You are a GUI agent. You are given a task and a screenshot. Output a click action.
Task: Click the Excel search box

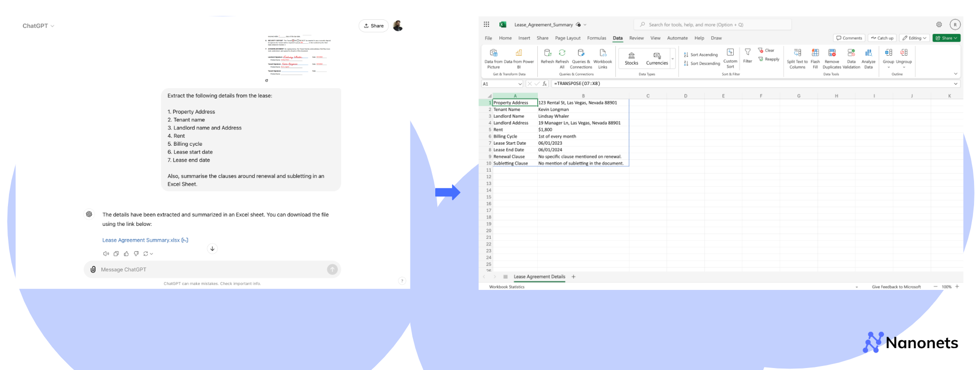(x=712, y=24)
